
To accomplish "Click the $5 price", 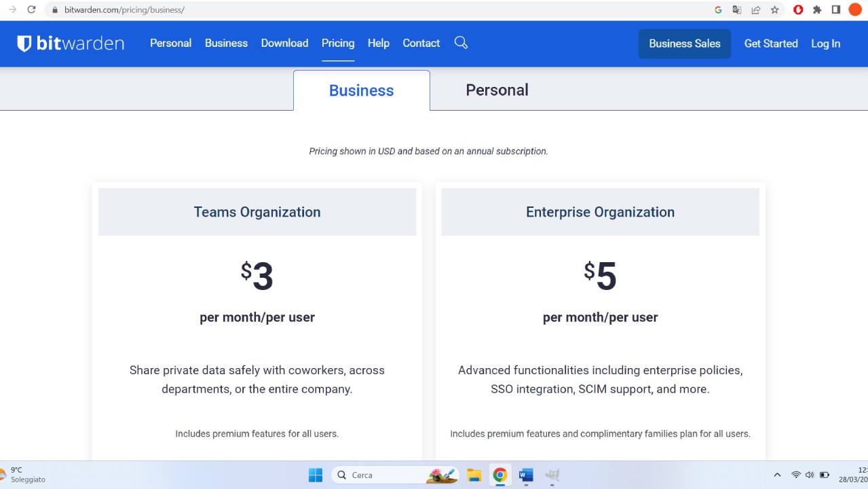I will pyautogui.click(x=601, y=276).
